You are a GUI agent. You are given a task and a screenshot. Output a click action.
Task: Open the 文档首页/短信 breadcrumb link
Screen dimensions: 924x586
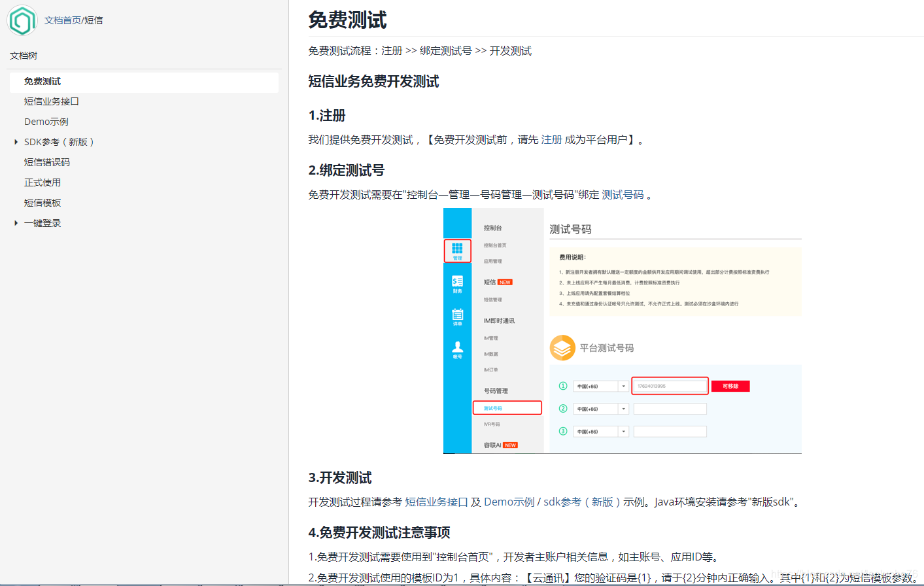[x=73, y=20]
